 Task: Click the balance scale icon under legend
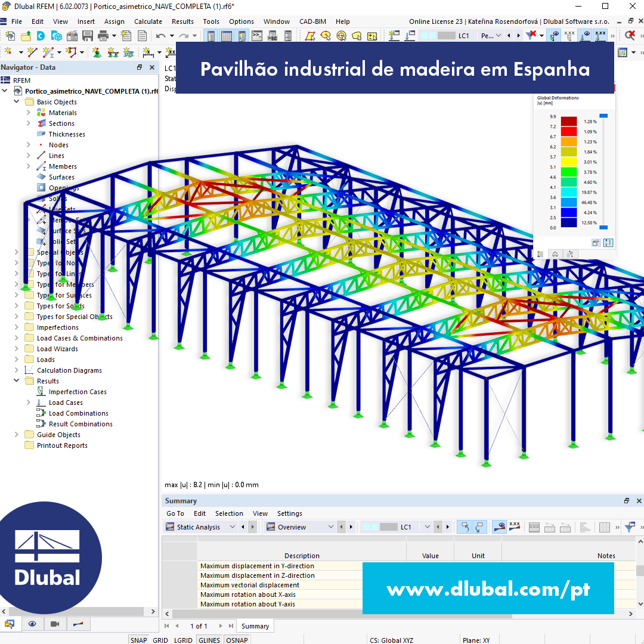555,254
